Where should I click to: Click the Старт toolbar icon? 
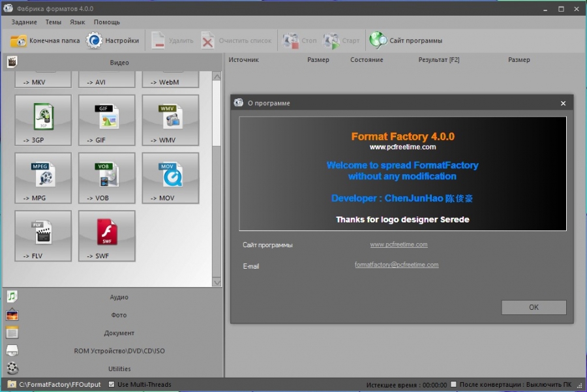pyautogui.click(x=331, y=40)
